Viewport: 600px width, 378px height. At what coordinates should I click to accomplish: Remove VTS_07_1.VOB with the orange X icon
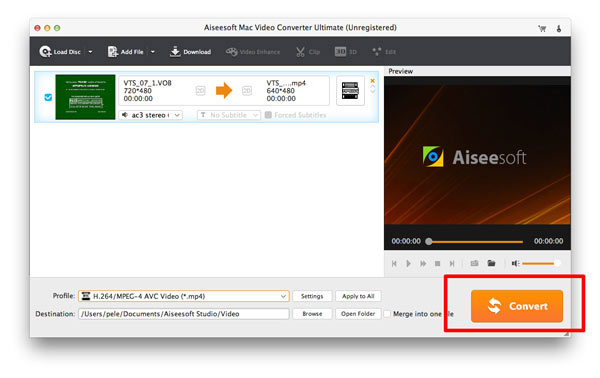[372, 81]
